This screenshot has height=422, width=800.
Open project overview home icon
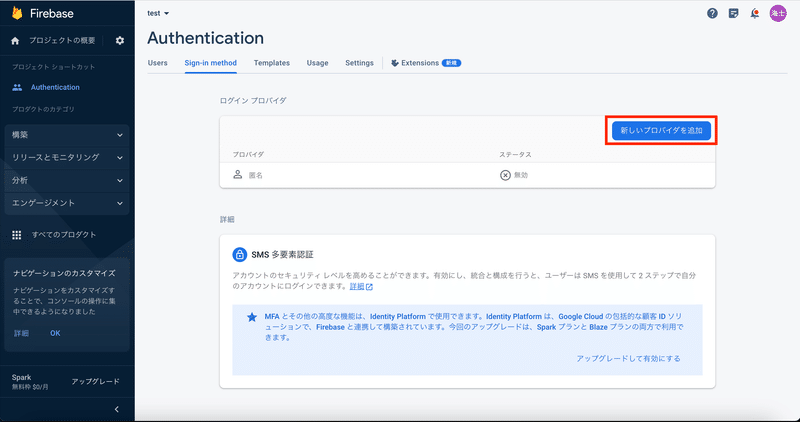15,41
